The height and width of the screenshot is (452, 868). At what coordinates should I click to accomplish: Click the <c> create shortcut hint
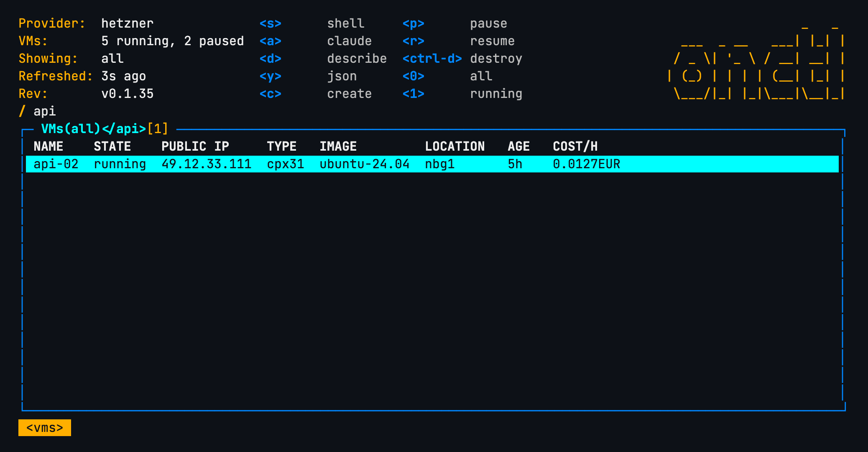[316, 94]
